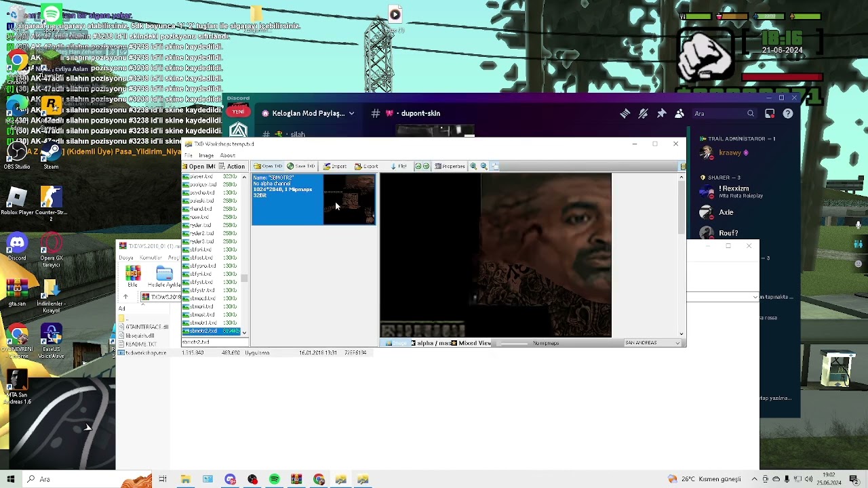The width and height of the screenshot is (868, 488).
Task: Select player.txd in the file list
Action: pyautogui.click(x=211, y=177)
